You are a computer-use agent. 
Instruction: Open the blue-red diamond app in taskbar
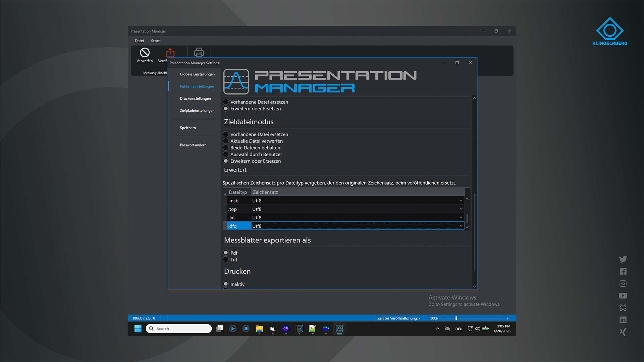[286, 328]
